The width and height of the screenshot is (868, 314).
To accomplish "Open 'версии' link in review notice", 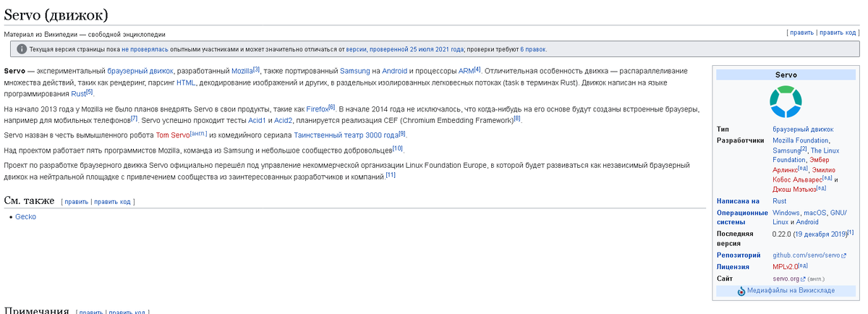I will (x=356, y=49).
